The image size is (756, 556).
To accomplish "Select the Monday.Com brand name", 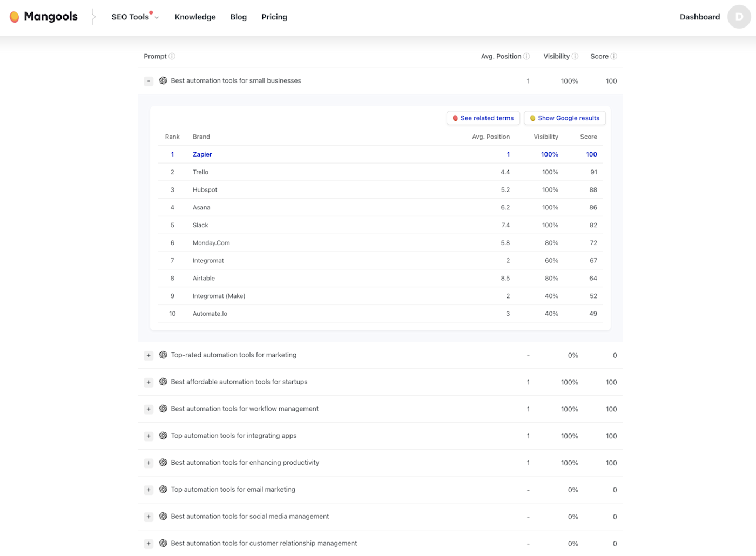I will (x=211, y=243).
